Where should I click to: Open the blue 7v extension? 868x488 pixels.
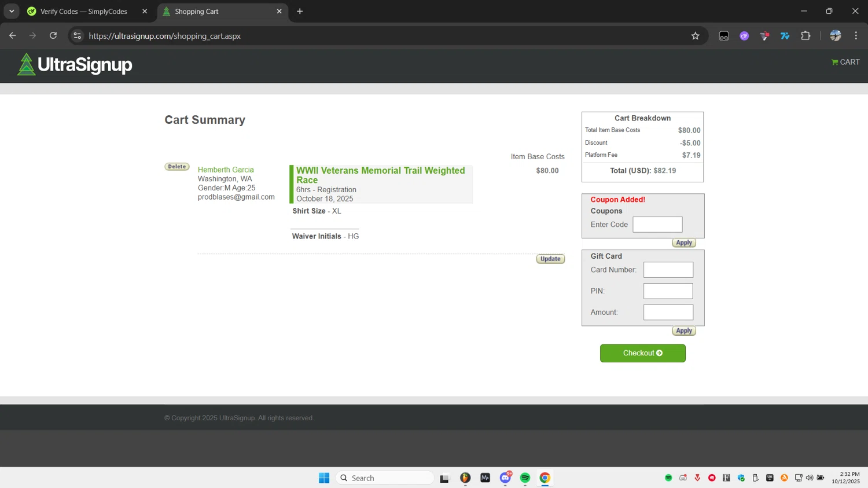[785, 36]
